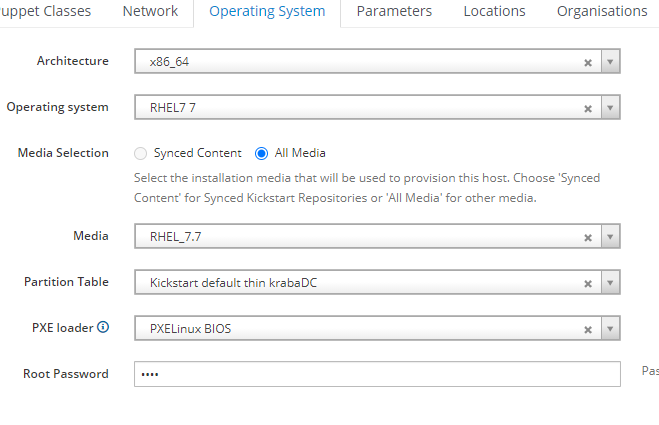Clear the Architecture x86_64 selection
The image size is (659, 425).
[x=588, y=63]
